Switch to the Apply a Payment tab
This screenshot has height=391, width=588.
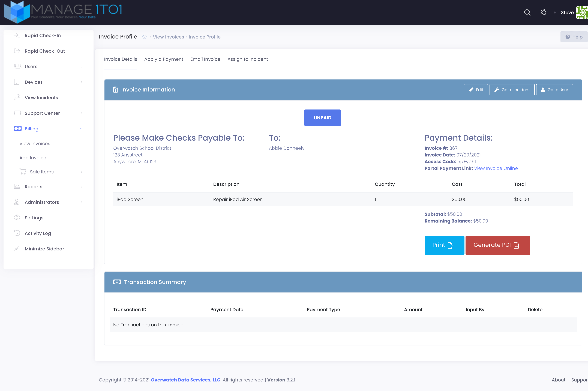[164, 59]
